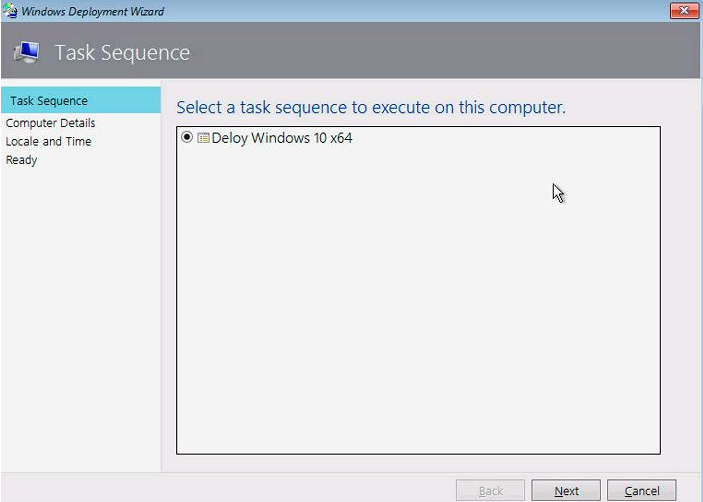Choose the Deloy Windows 10 x64 label text
Screen dimensions: 703x502
(x=282, y=138)
